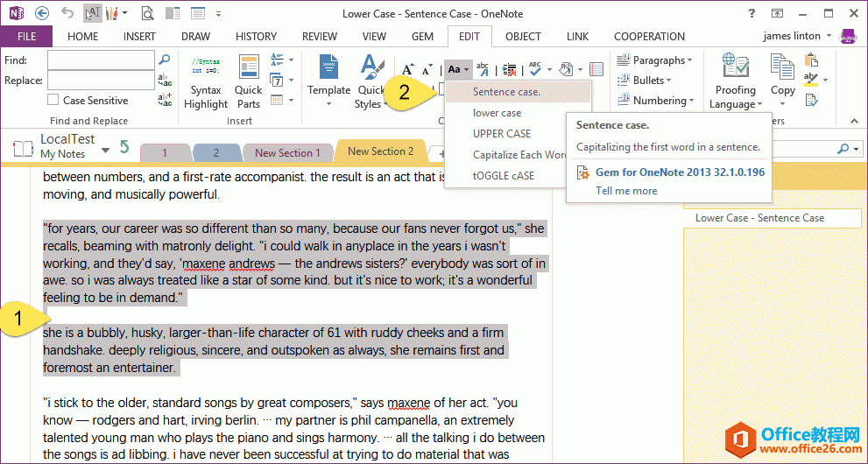Open section tab labeled 1

click(x=165, y=153)
